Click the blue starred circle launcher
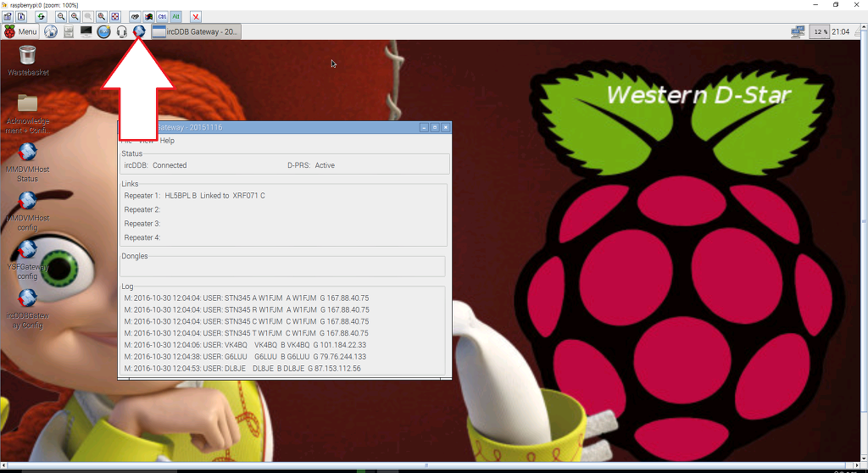The width and height of the screenshot is (868, 473). [x=104, y=31]
